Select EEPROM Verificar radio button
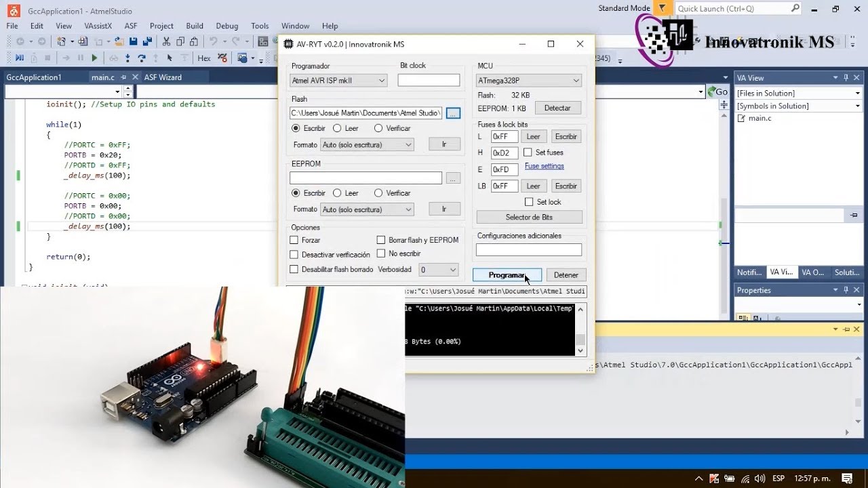Viewport: 868px width, 488px height. coord(378,193)
